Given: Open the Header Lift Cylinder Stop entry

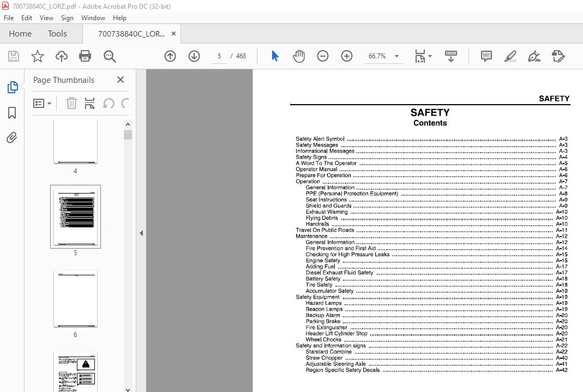Looking at the screenshot, I should tap(436, 333).
